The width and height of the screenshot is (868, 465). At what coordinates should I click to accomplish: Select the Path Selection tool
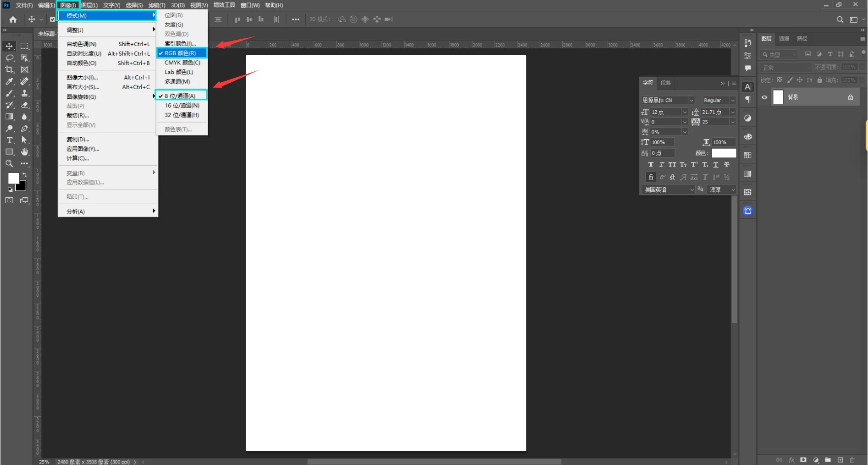(24, 140)
